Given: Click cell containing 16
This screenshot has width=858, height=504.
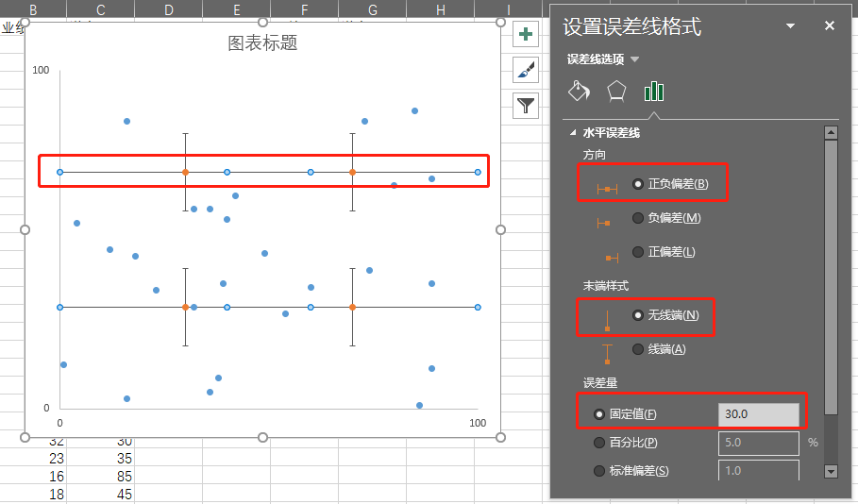Looking at the screenshot, I should coord(33,476).
